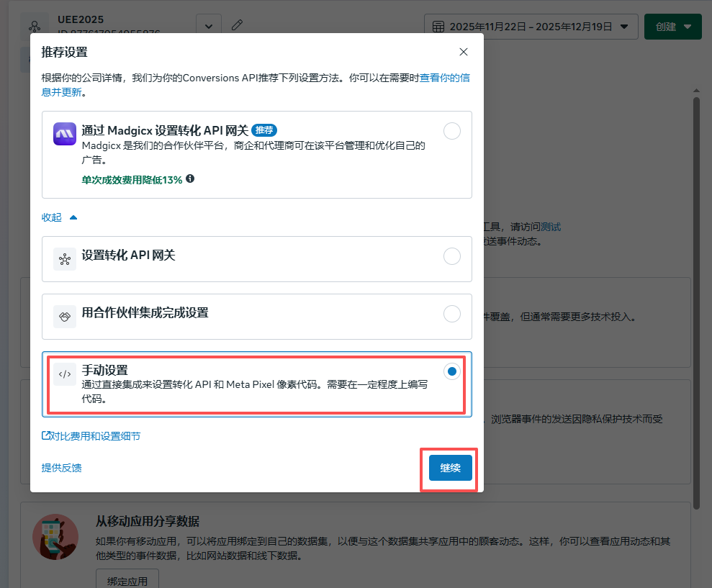Click the 设置转化 API 网关 gateway icon

pos(65,259)
